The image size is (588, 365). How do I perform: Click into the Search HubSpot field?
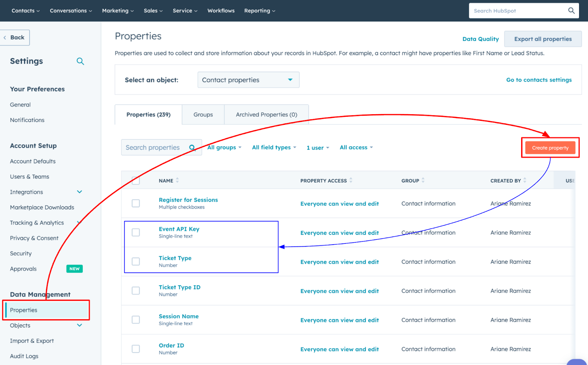pyautogui.click(x=518, y=11)
